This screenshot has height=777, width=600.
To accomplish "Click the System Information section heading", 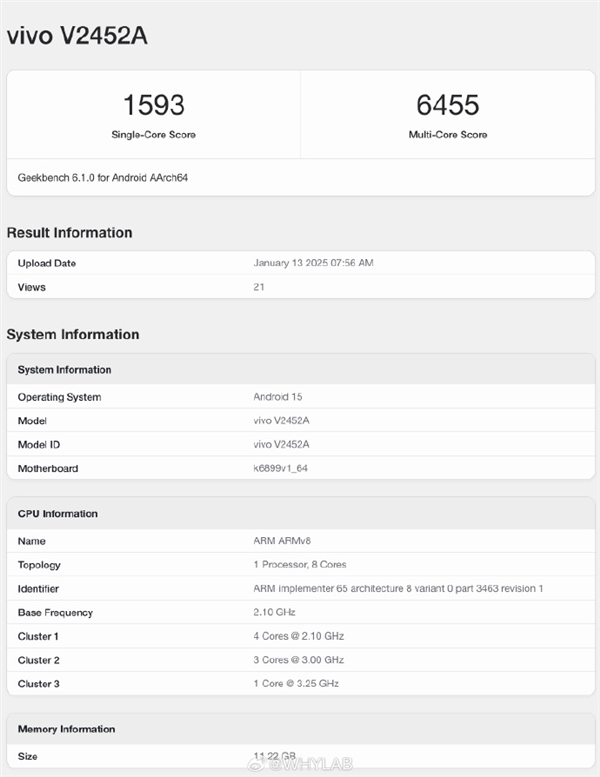I will (x=72, y=334).
